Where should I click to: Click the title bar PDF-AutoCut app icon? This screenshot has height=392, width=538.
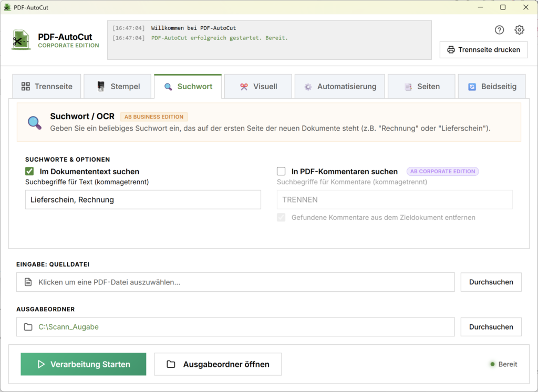7,7
